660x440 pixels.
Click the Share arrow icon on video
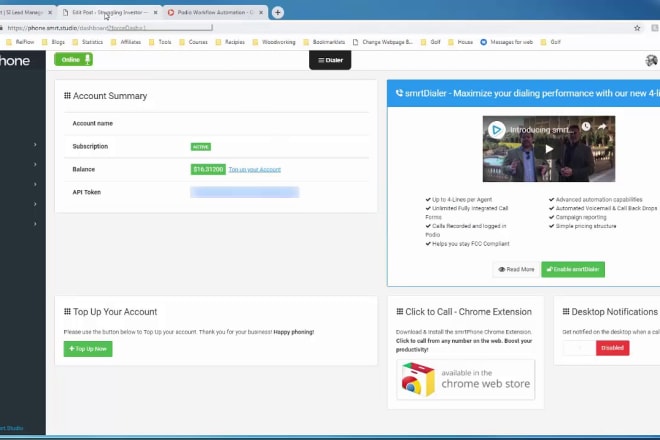point(602,126)
